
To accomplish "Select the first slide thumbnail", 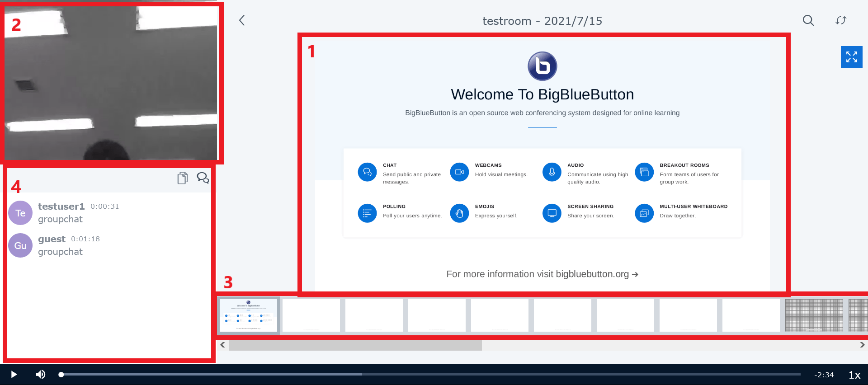I will pyautogui.click(x=248, y=315).
